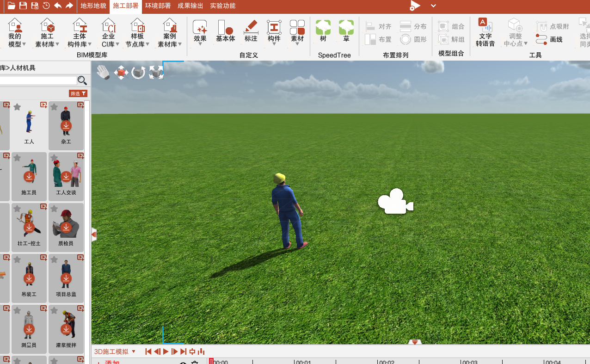The width and height of the screenshot is (590, 364).
Task: Open 文字转语音 text-to-speech tool
Action: (x=485, y=32)
